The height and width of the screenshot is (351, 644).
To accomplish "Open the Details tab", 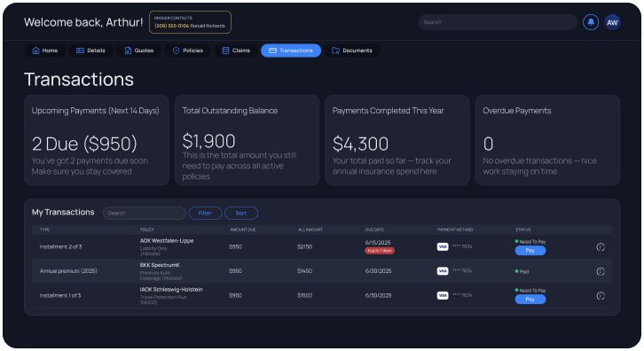I will tap(90, 51).
